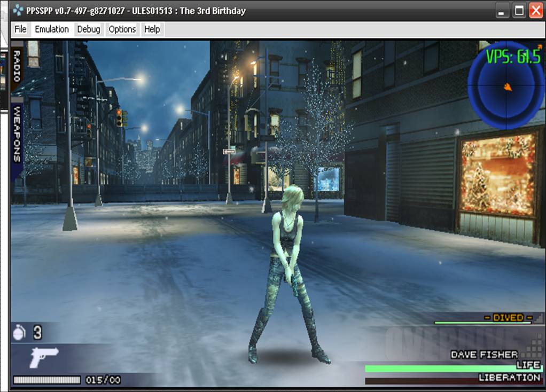Click the ammo gauge bar beside 015

[x=47, y=380]
